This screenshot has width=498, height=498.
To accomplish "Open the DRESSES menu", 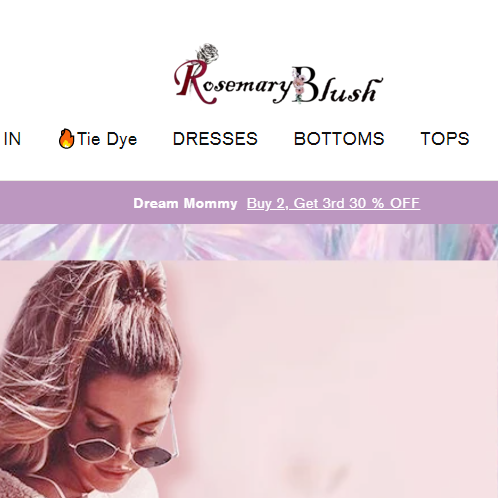I will tap(215, 139).
